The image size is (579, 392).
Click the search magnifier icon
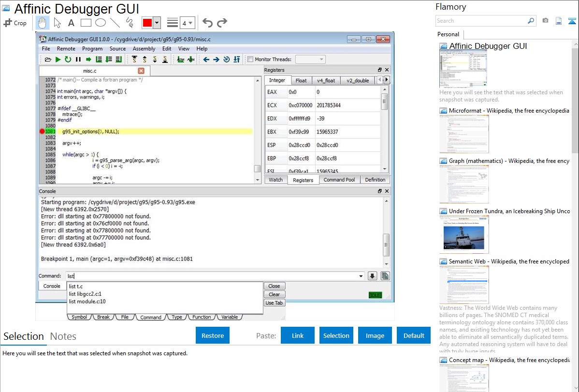(531, 21)
